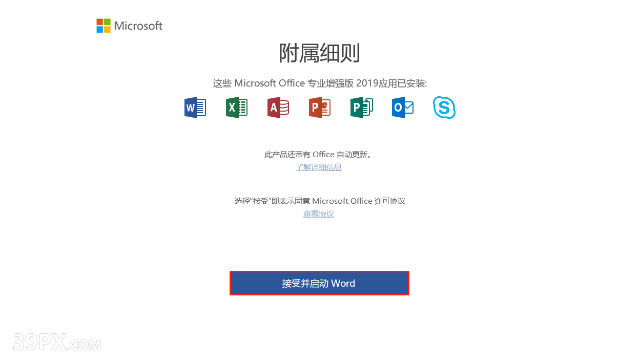Click the 接受并启动 Word button
Viewport: 640px width, 364px height.
[x=319, y=283]
